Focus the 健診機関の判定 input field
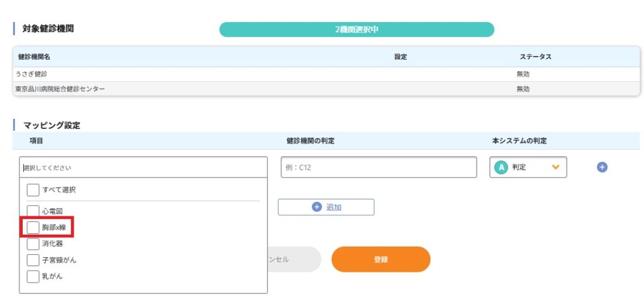The image size is (644, 302). click(379, 167)
